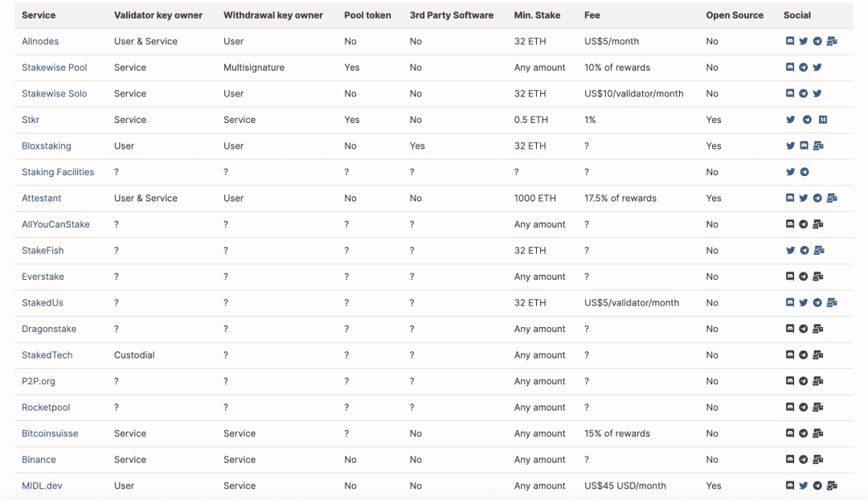Open the Stkr Twitter icon

[791, 120]
